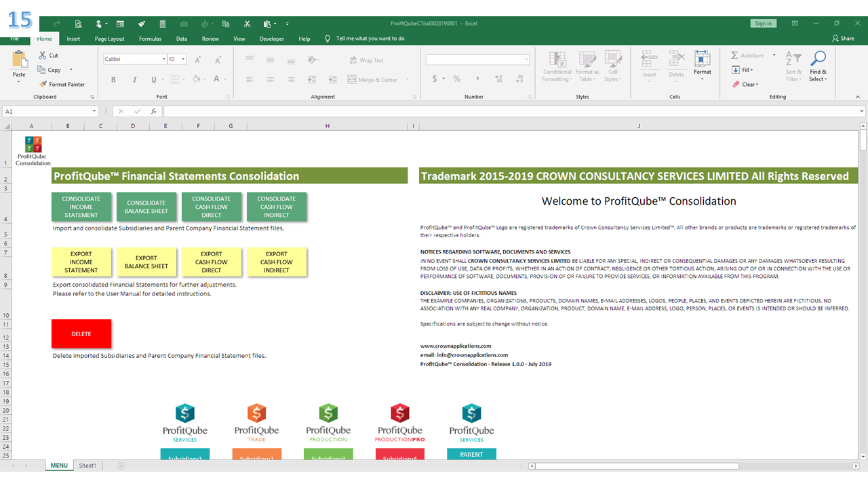Switch to the Page Layout tab
The image size is (868, 488).
click(x=109, y=39)
